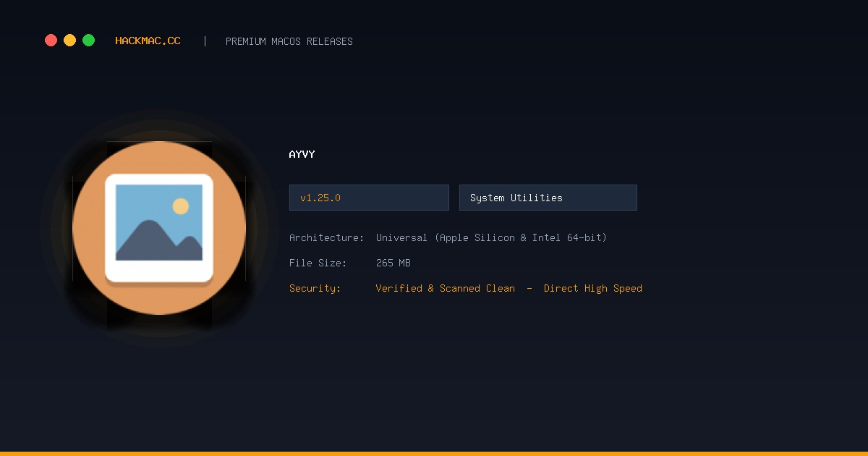Click the "File Size:" label
The width and height of the screenshot is (868, 456).
click(x=318, y=263)
